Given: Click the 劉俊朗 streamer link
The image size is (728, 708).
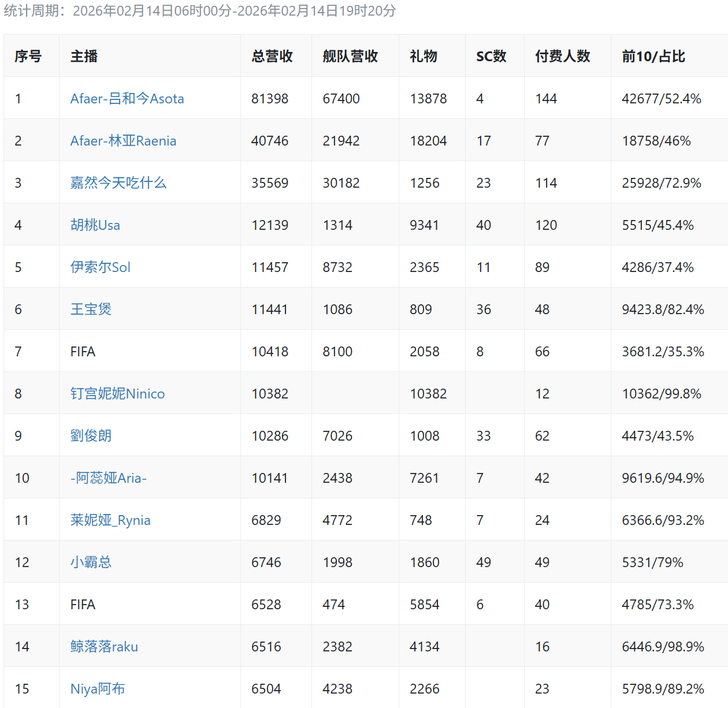Looking at the screenshot, I should (91, 436).
